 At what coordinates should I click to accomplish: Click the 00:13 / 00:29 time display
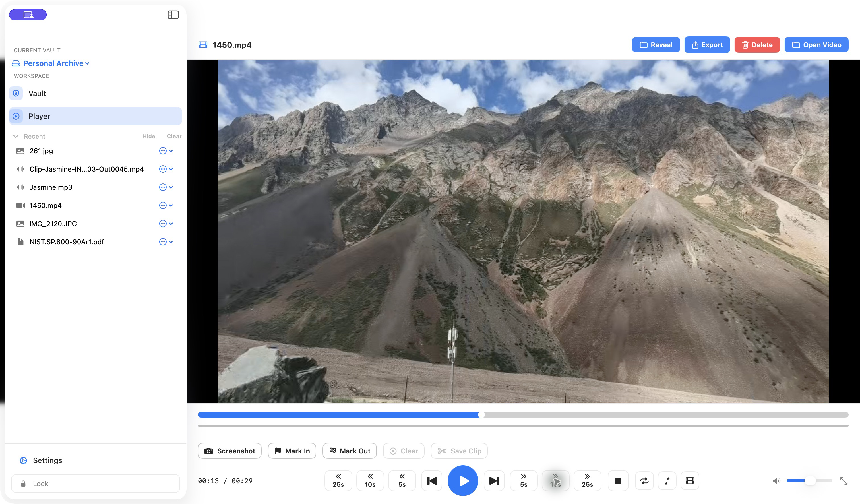tap(225, 481)
